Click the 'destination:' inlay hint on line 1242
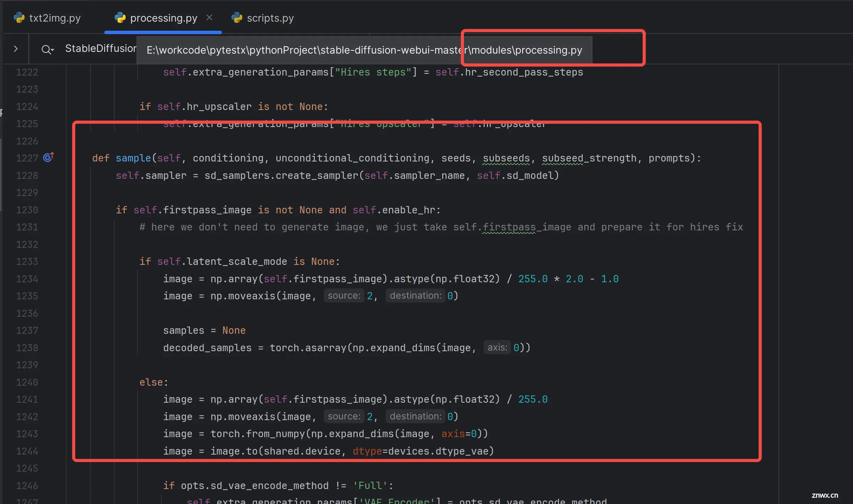The height and width of the screenshot is (504, 853). pos(416,416)
